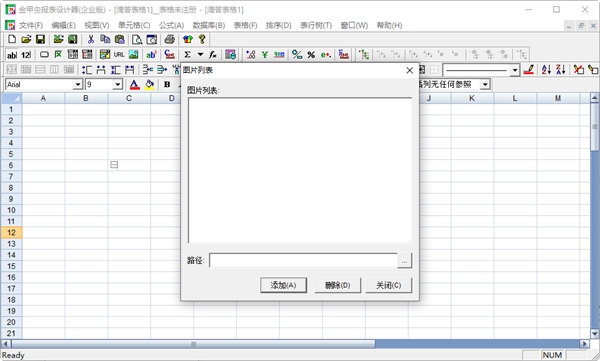
Task: Click the Sigma sum icon
Action: click(188, 55)
